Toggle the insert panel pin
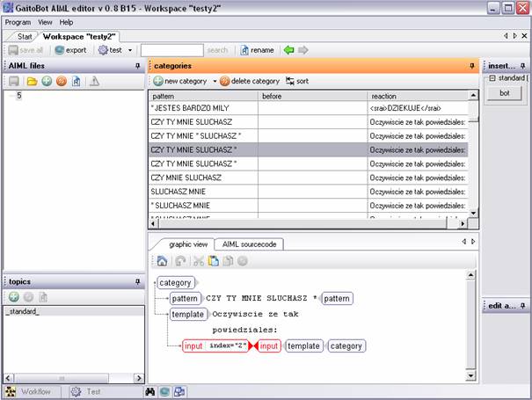This screenshot has height=400, width=532. [523, 66]
